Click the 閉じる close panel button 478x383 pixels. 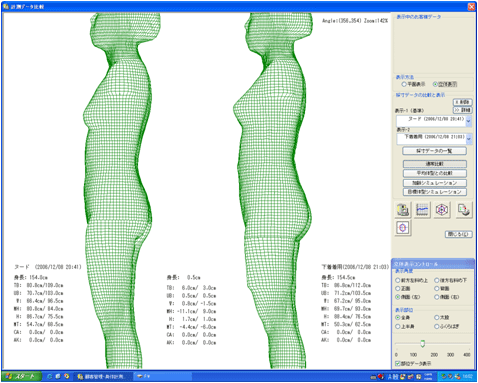459,234
